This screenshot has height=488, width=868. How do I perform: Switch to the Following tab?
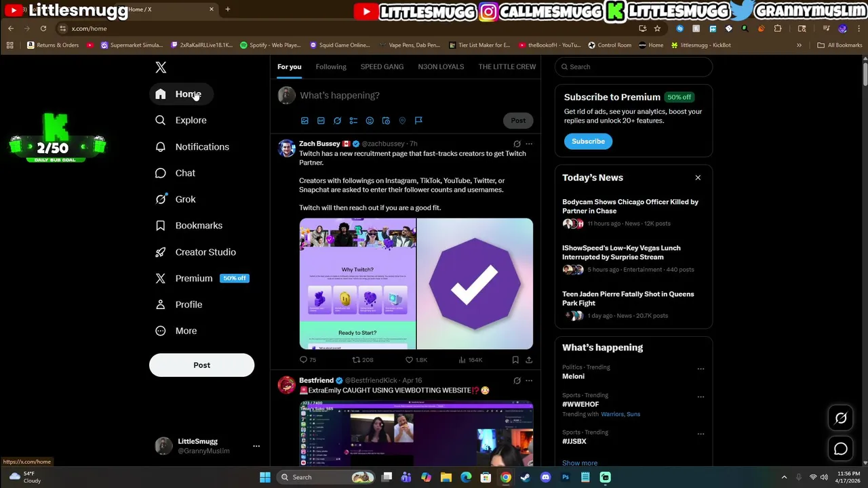pos(331,66)
